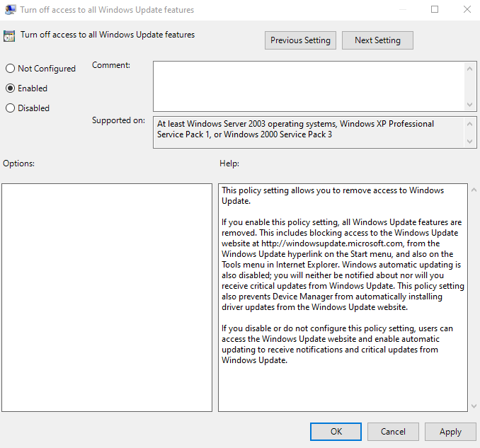Click the Help pane scroll down arrow
Image resolution: width=480 pixels, height=448 pixels.
pyautogui.click(x=474, y=406)
